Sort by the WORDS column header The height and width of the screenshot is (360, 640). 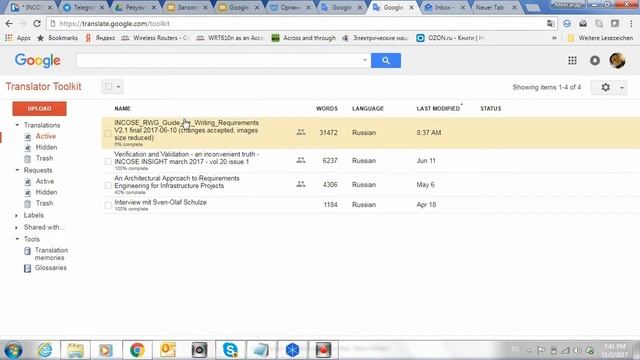[327, 109]
